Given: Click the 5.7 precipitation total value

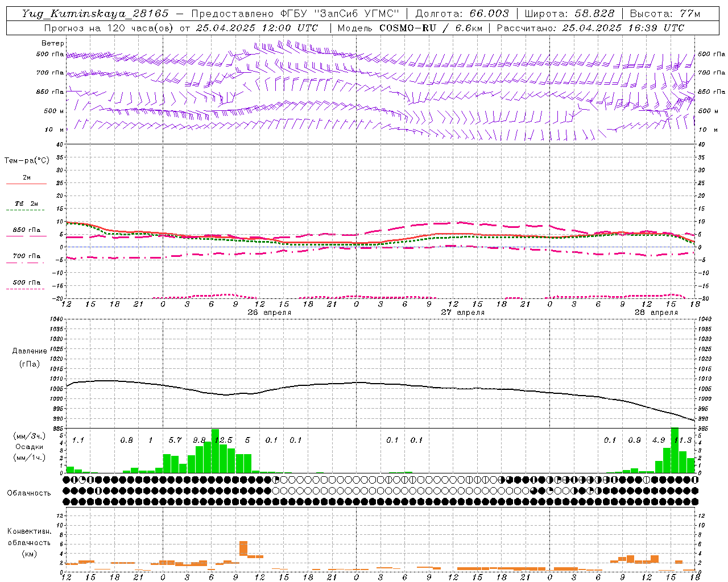Looking at the screenshot, I should click(175, 440).
